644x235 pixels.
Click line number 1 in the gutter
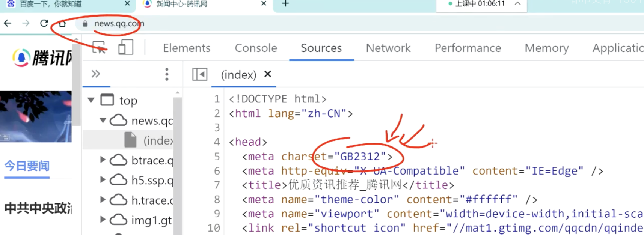pyautogui.click(x=217, y=99)
